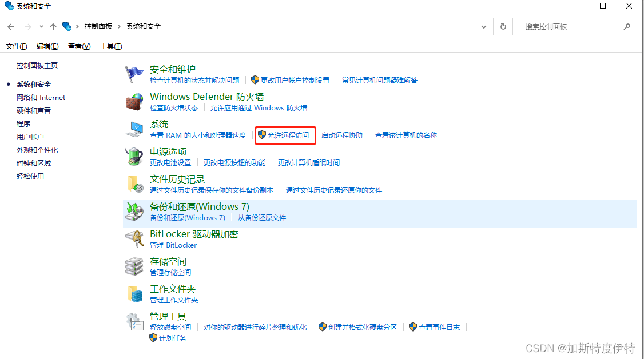Select 外观和个性化 in sidebar
Viewport: 644px width, 359px height.
37,150
